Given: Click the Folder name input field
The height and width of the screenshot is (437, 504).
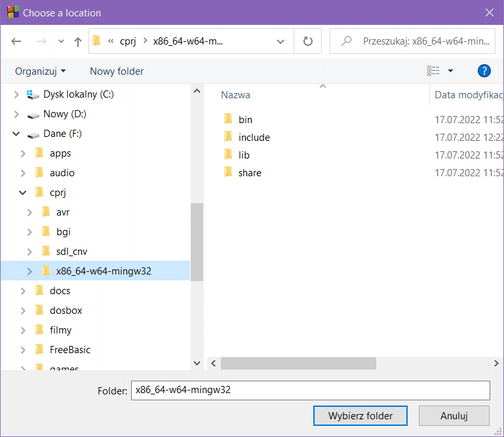Looking at the screenshot, I should click(310, 390).
